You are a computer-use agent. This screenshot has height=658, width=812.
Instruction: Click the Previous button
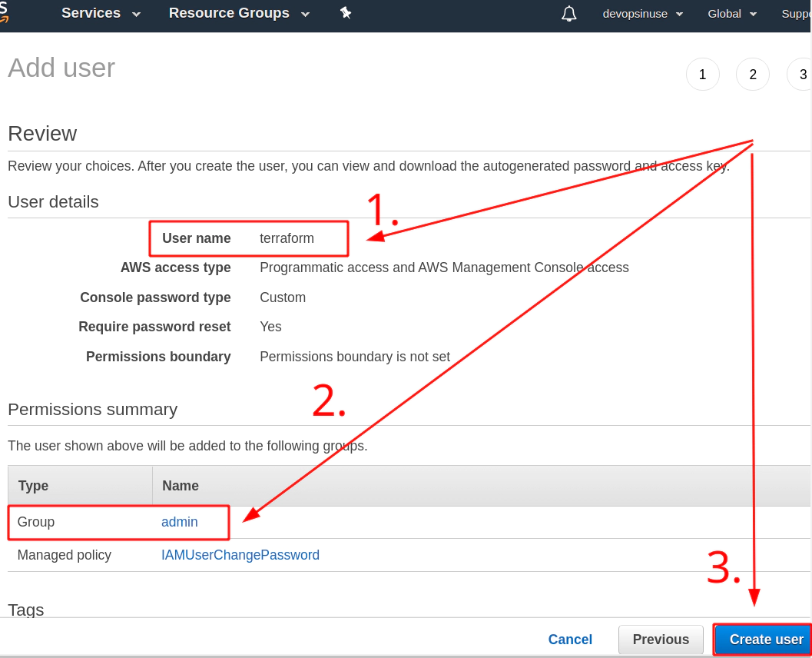click(661, 640)
